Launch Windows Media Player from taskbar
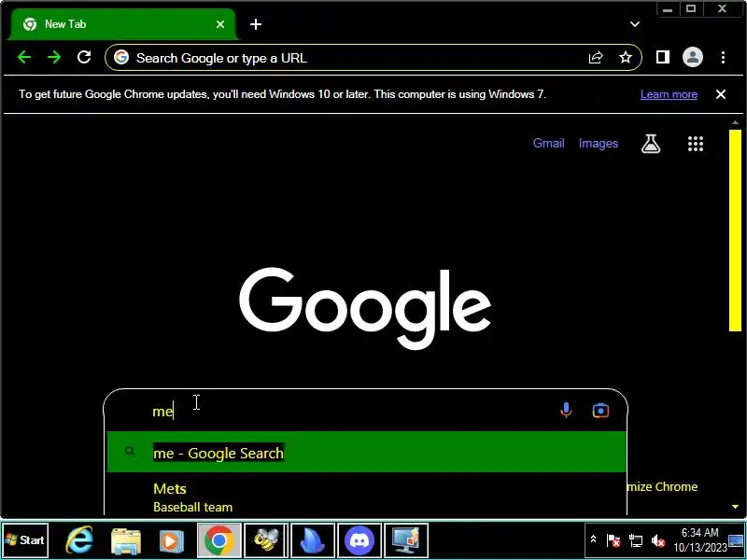Screen dimensions: 747x560 tap(171, 540)
